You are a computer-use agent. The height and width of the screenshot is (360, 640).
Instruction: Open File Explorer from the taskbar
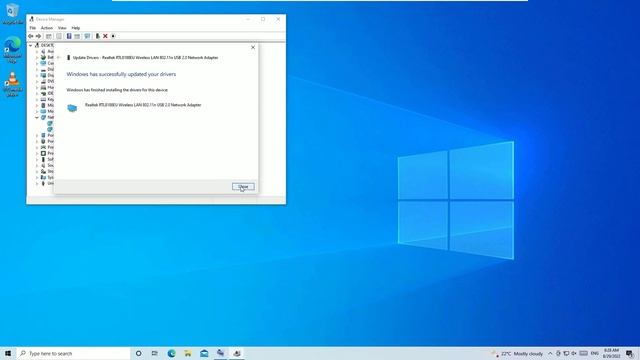[x=188, y=353]
